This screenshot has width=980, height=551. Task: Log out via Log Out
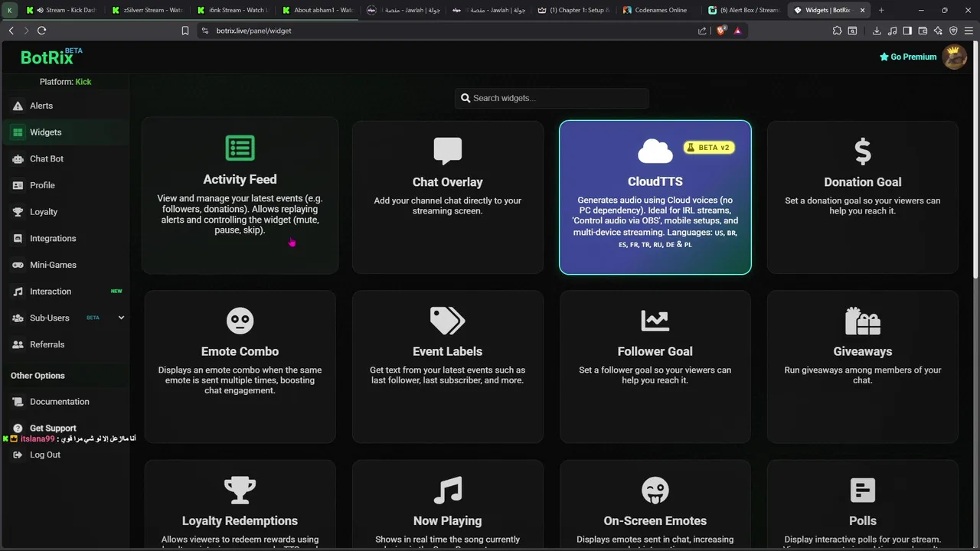(x=64, y=455)
